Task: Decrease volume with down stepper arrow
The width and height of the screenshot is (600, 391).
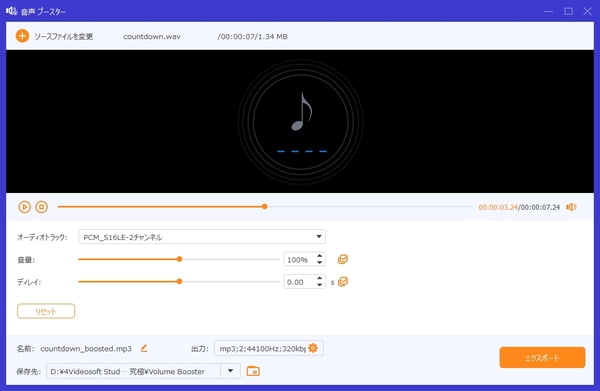Action: coord(320,263)
